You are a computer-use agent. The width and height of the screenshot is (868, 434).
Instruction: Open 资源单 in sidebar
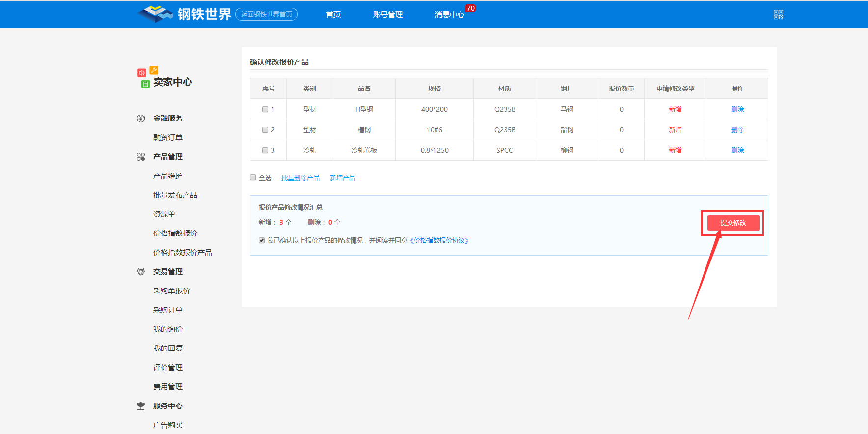[164, 214]
